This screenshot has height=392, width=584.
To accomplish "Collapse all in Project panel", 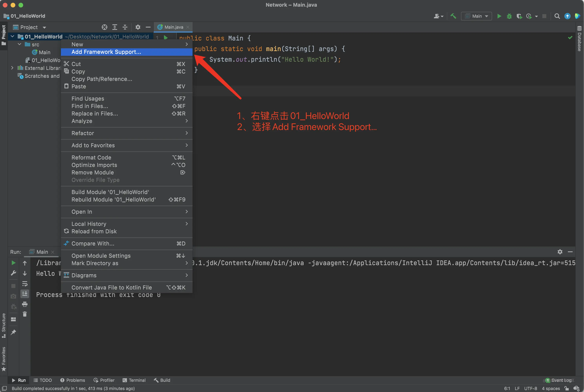I will coord(125,27).
